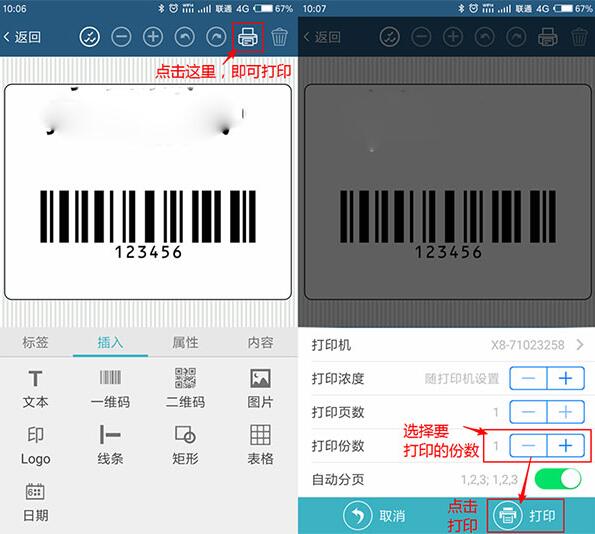595x534 pixels.
Task: Insert a 日期 date element
Action: pyautogui.click(x=35, y=502)
